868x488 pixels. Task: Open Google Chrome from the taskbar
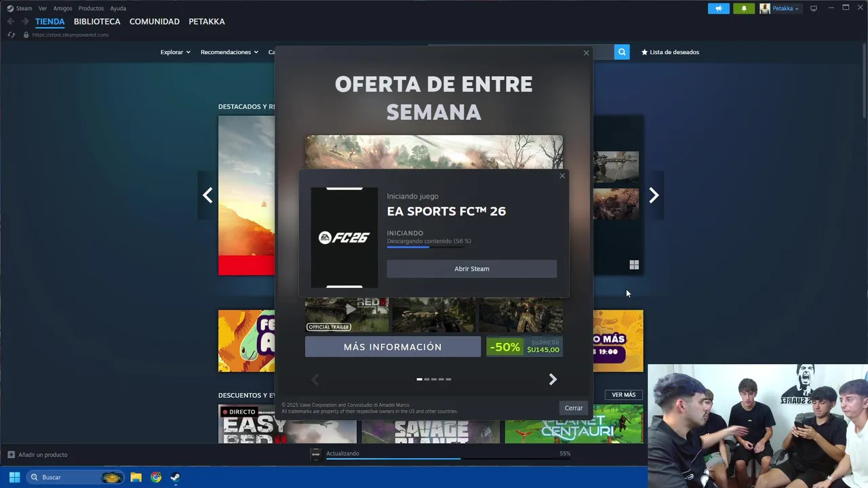(156, 477)
